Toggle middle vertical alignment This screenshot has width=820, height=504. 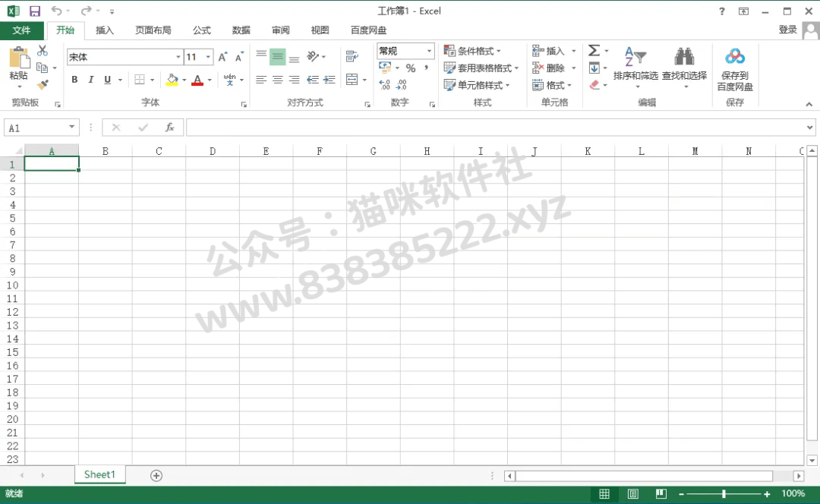[278, 56]
